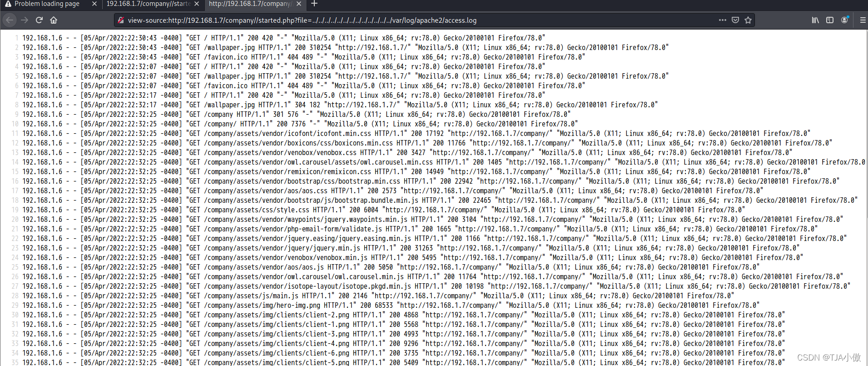868x366 pixels.
Task: Open the page actions three-dot menu
Action: 722,20
